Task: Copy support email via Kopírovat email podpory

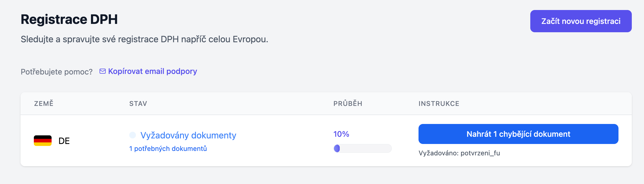Action: pyautogui.click(x=153, y=71)
